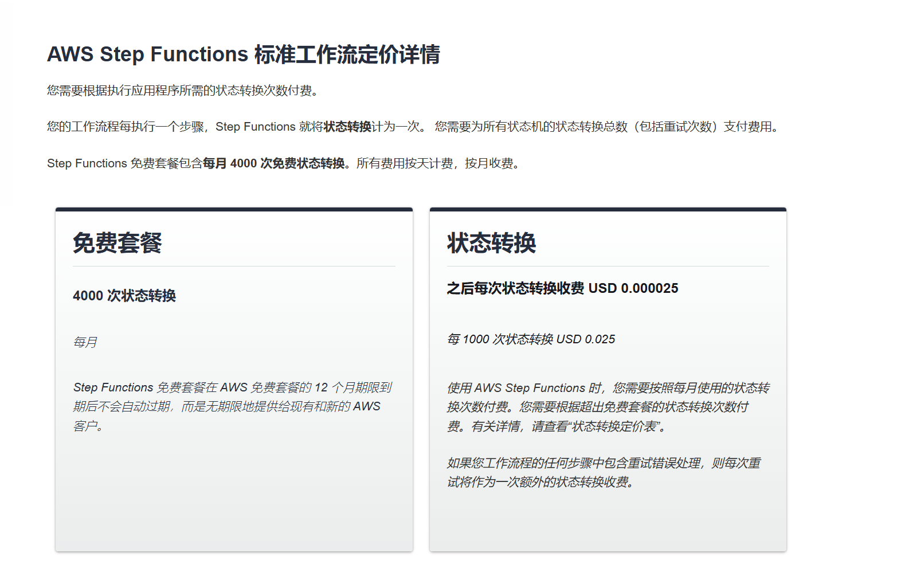Click '每 1000 次状态转换 USD 0.025'
Image resolution: width=901 pixels, height=588 pixels.
tap(531, 339)
